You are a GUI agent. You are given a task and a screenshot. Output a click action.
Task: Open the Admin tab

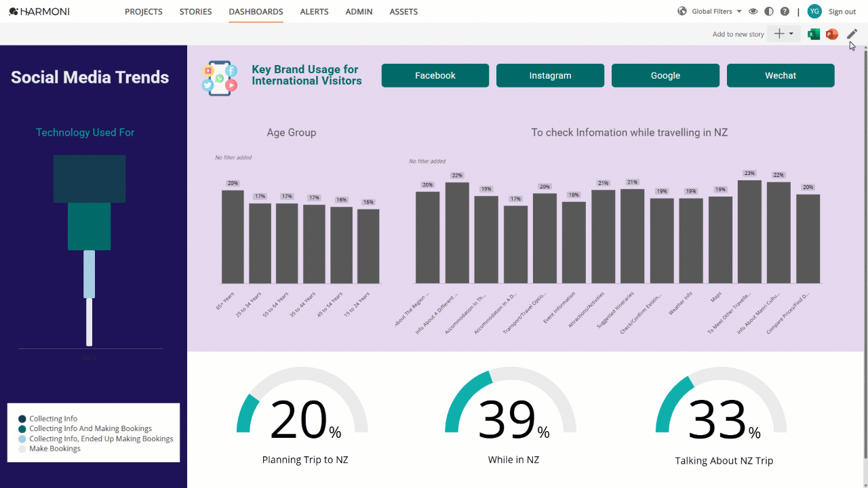[359, 12]
